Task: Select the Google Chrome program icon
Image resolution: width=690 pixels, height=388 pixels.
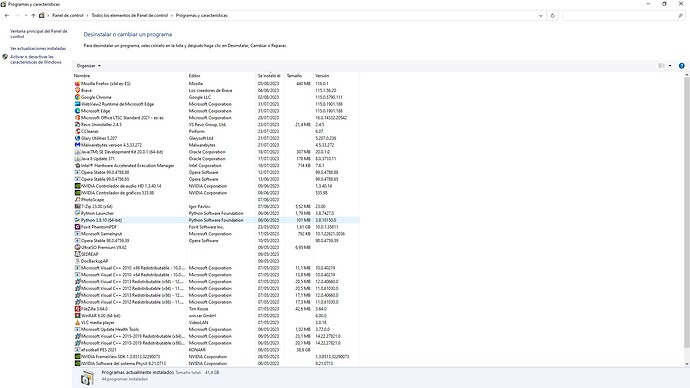Action: 77,97
